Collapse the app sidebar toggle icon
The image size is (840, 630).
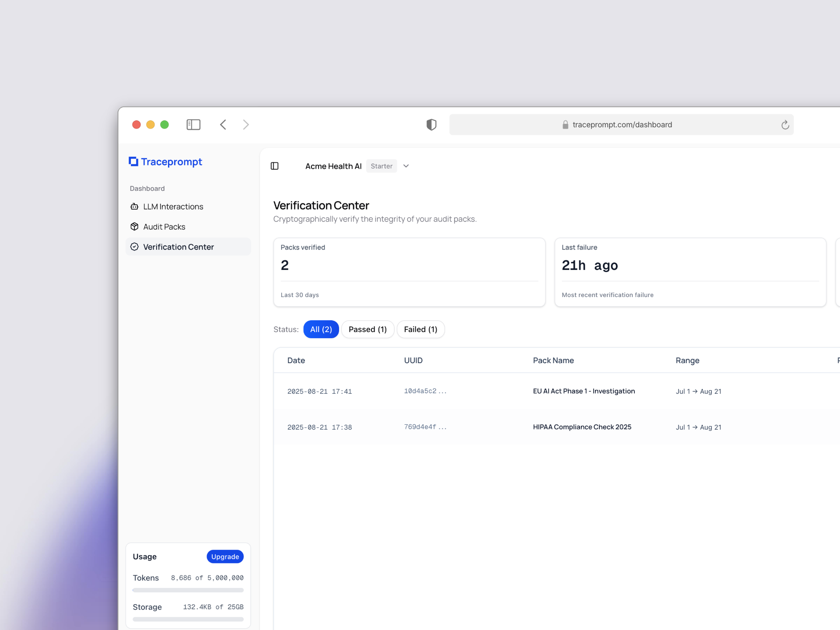[x=275, y=166]
